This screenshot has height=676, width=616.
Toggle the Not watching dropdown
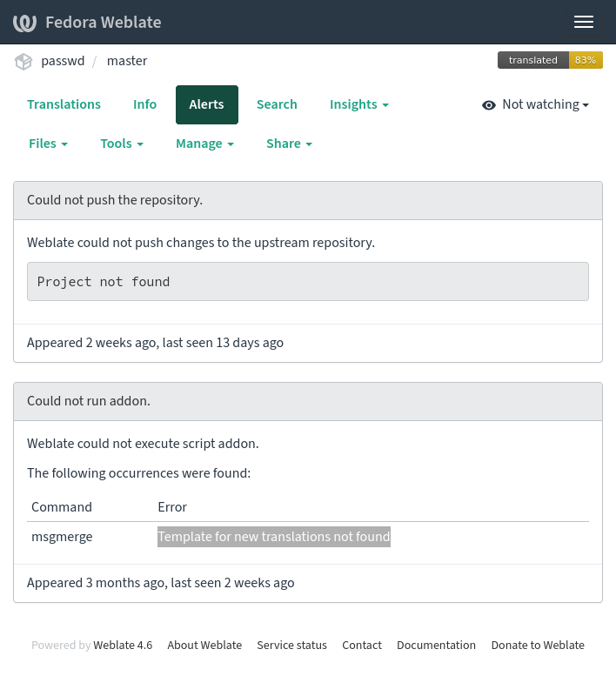coord(535,104)
